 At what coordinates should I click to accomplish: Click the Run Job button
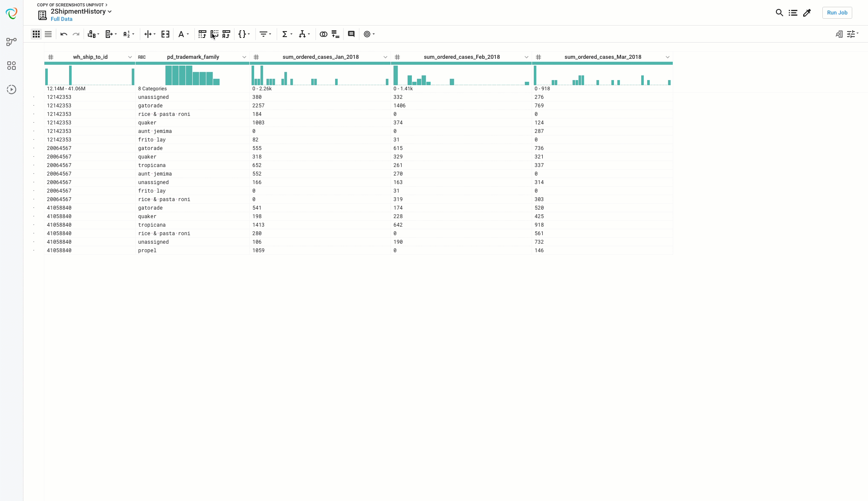[x=838, y=12]
